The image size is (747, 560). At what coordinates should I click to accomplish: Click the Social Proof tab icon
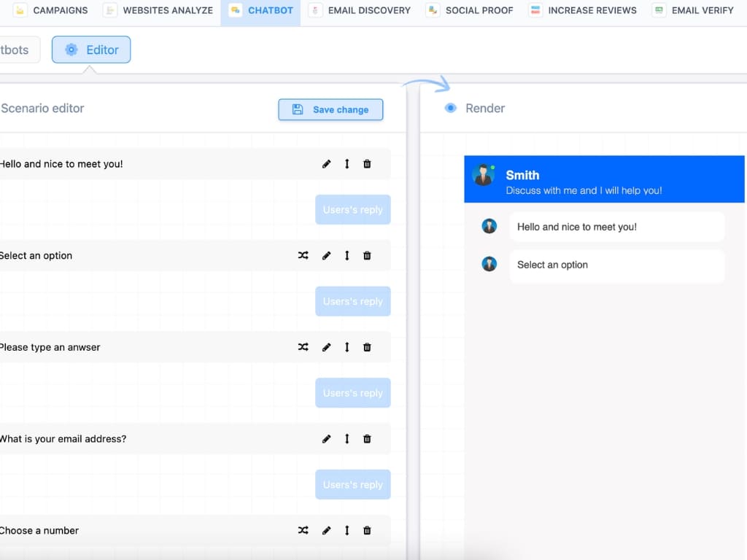pos(433,10)
